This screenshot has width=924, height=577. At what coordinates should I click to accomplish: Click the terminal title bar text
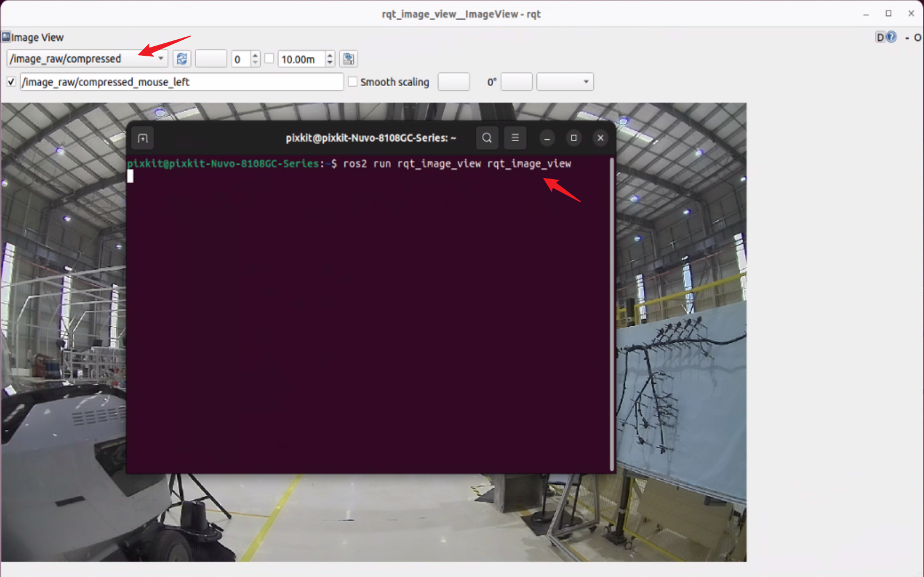pyautogui.click(x=371, y=138)
